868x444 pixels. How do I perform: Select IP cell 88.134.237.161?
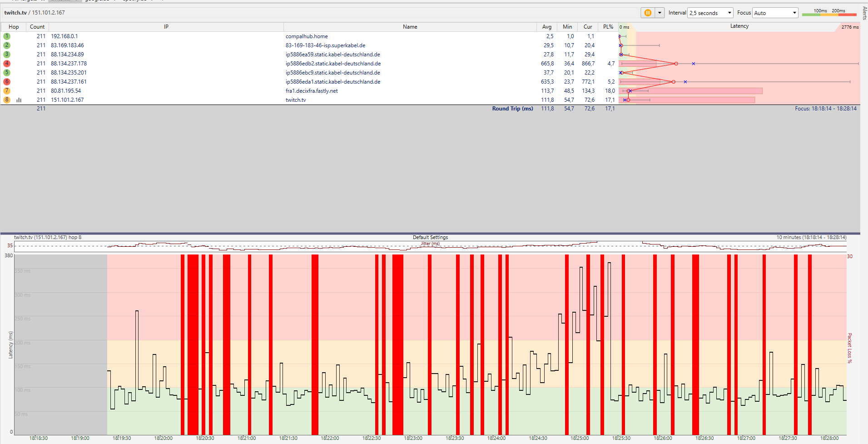pyautogui.click(x=69, y=82)
